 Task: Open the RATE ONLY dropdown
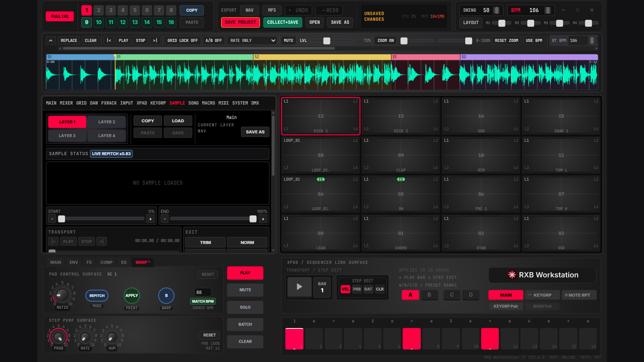click(x=252, y=41)
